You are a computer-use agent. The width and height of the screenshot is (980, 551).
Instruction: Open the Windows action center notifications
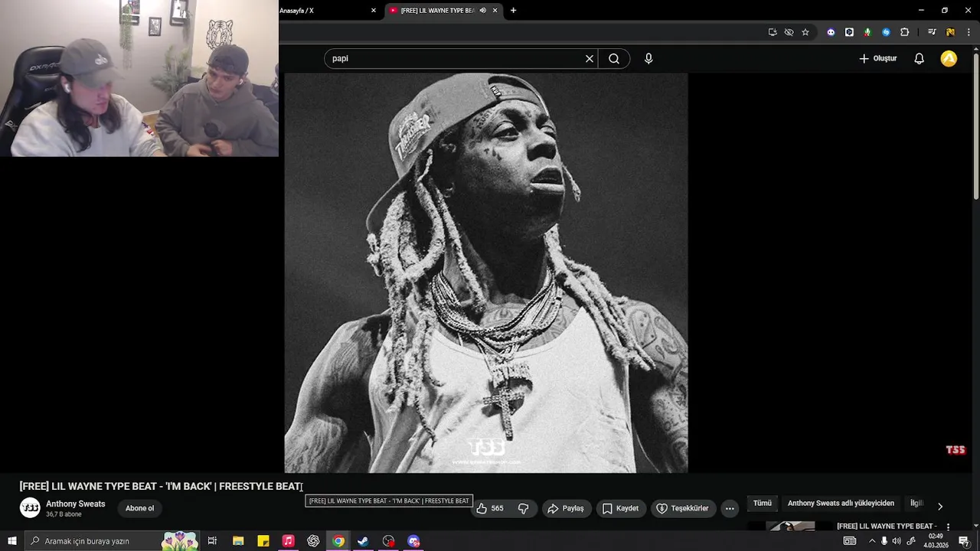pos(963,541)
